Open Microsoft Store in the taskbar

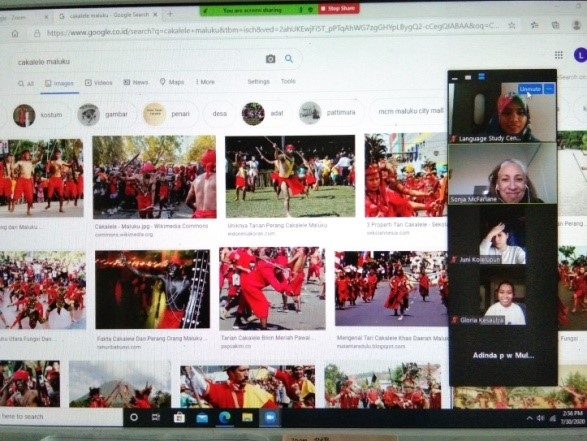point(179,417)
